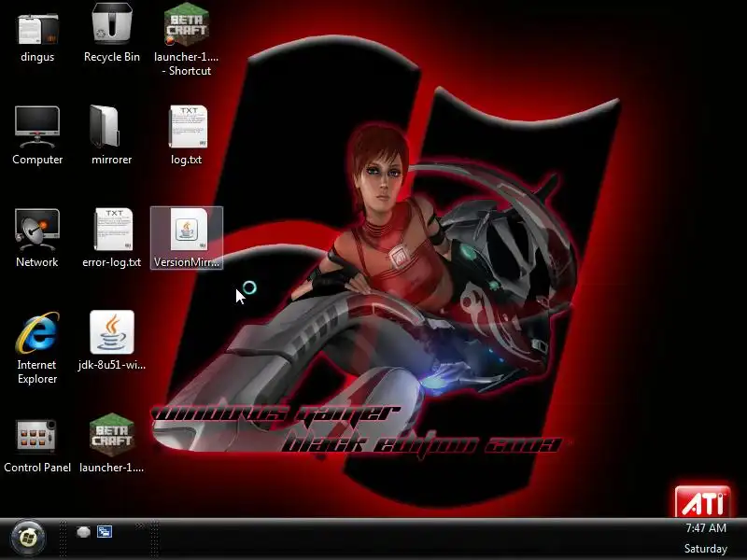Select the Internet Explorer icon

37,347
